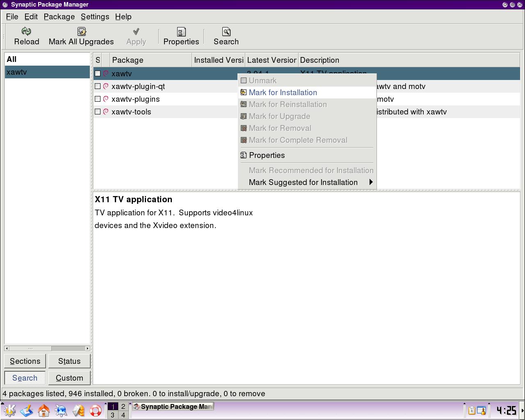
Task: Switch to virtual desktop 2
Action: 123,406
